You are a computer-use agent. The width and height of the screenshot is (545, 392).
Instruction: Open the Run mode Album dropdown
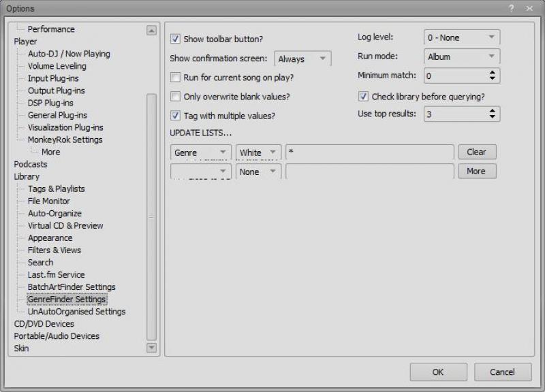click(x=461, y=57)
